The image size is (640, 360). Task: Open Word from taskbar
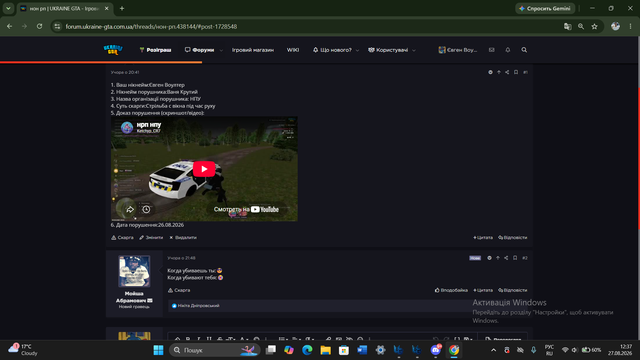(362, 350)
